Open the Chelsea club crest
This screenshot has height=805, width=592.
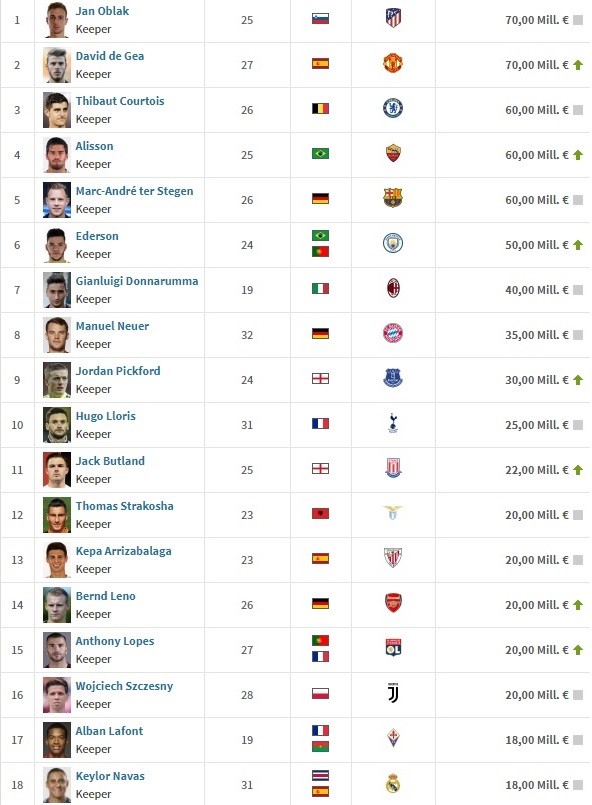pos(393,108)
